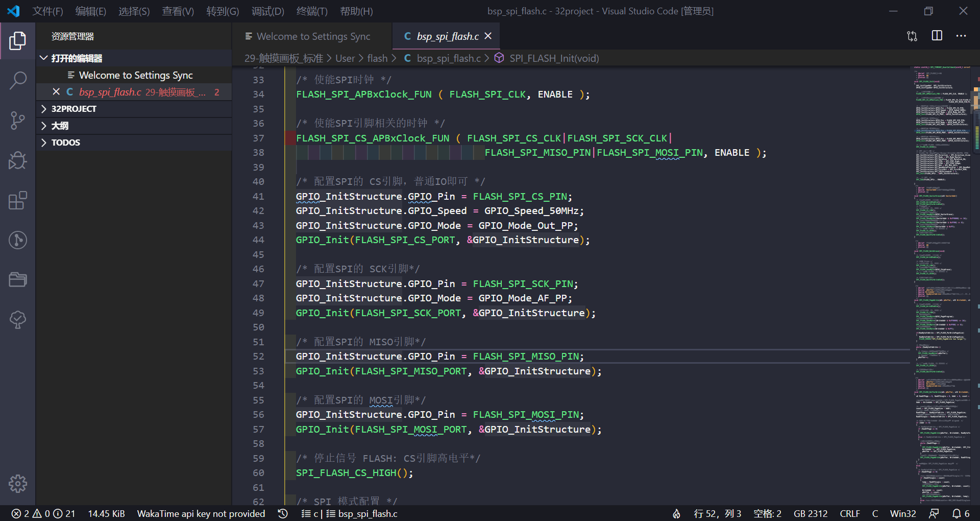Open the Run and Debug view
Image resolution: width=980 pixels, height=521 pixels.
coord(17,160)
